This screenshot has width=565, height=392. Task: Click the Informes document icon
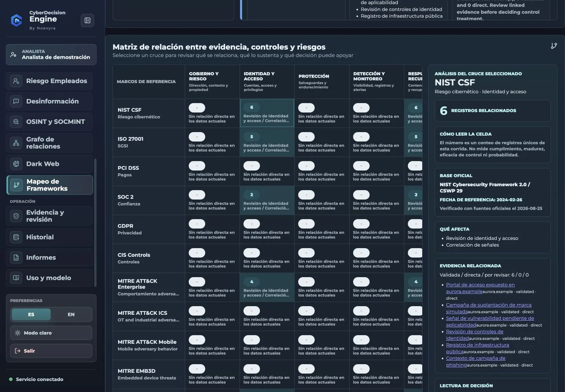click(16, 258)
